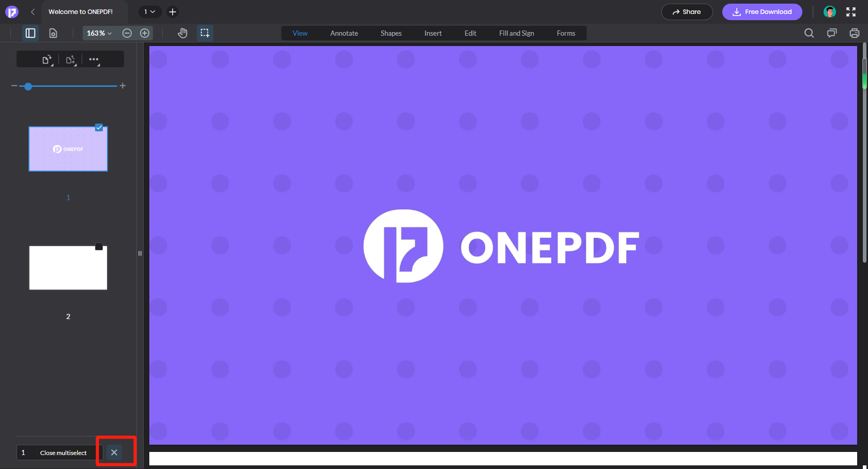868x469 pixels.
Task: Open the Shapes tab
Action: click(391, 33)
